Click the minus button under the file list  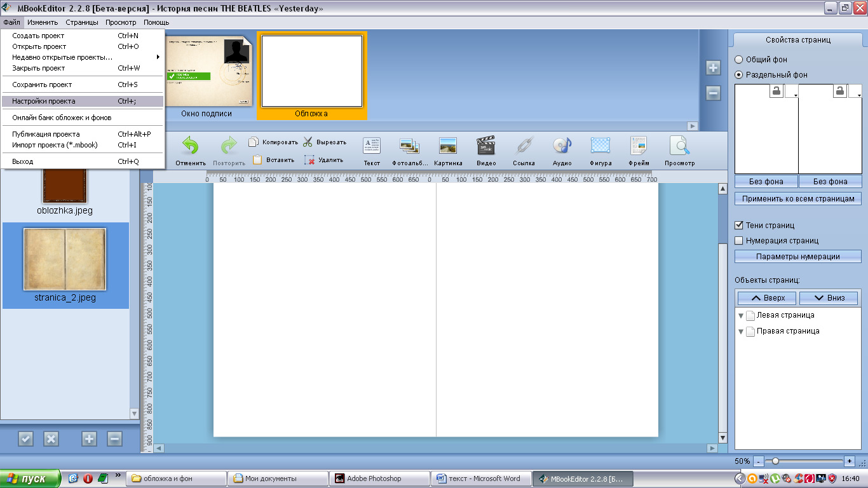[114, 438]
